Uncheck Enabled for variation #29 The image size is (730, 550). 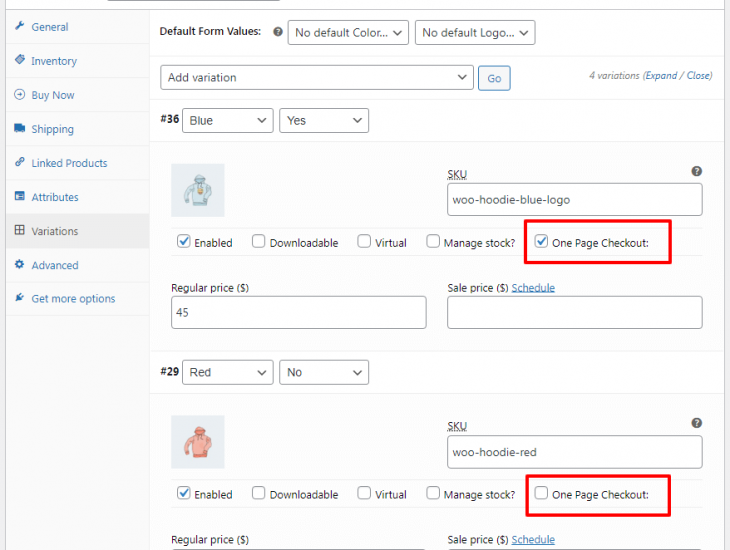point(184,493)
